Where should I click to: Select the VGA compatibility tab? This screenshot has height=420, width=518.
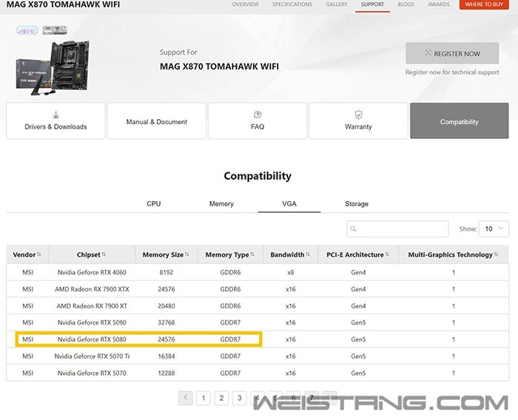coord(289,204)
